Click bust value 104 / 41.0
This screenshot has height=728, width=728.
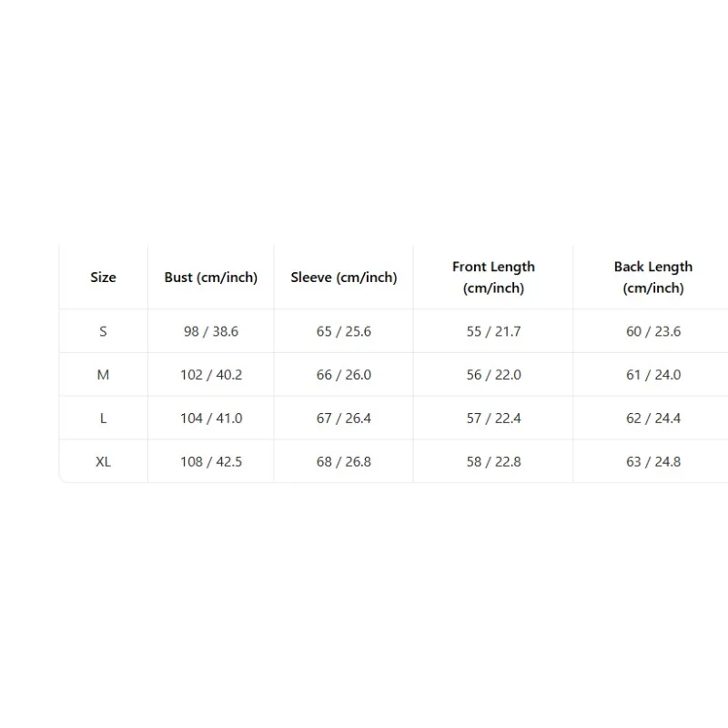pos(211,419)
